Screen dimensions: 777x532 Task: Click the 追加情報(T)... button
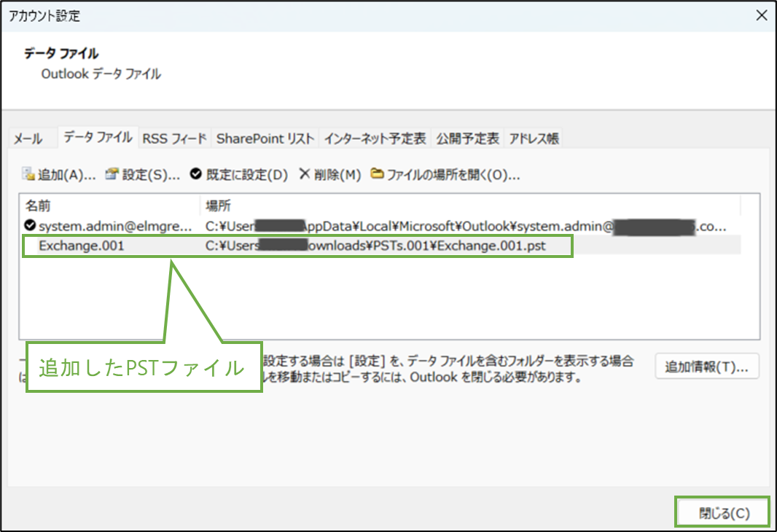pos(706,367)
